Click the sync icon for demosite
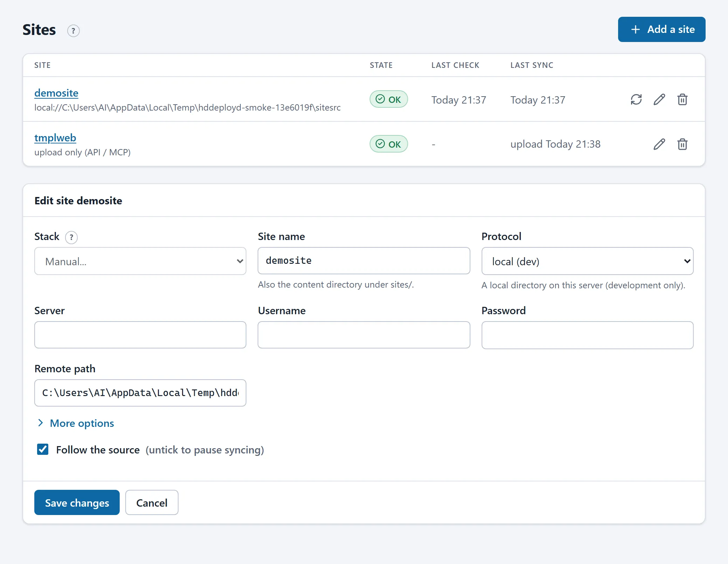 pyautogui.click(x=636, y=100)
